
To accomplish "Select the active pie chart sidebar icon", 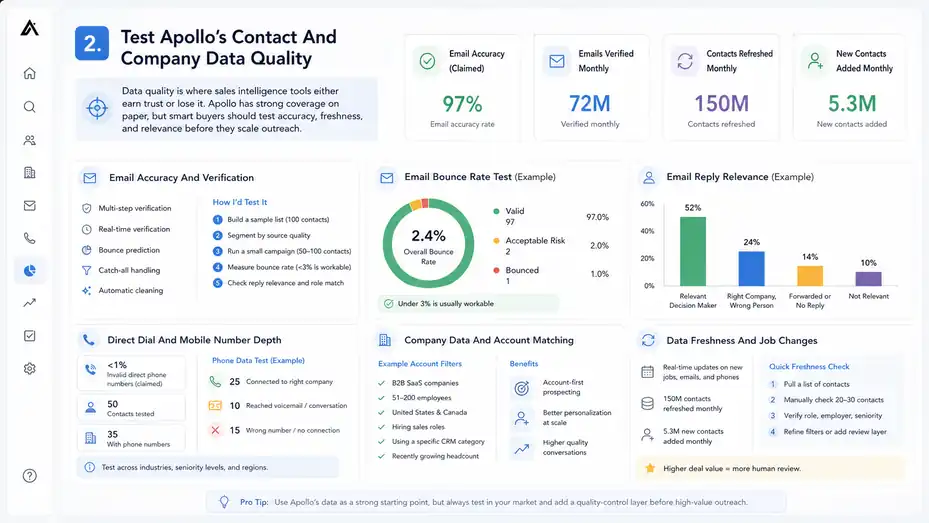I will [30, 271].
